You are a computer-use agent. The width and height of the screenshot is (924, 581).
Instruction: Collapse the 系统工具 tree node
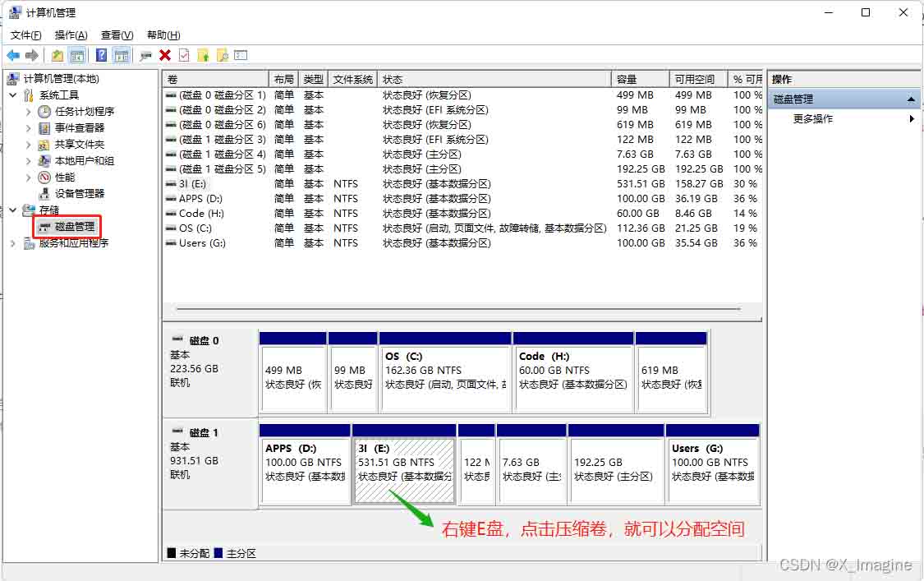(x=13, y=95)
